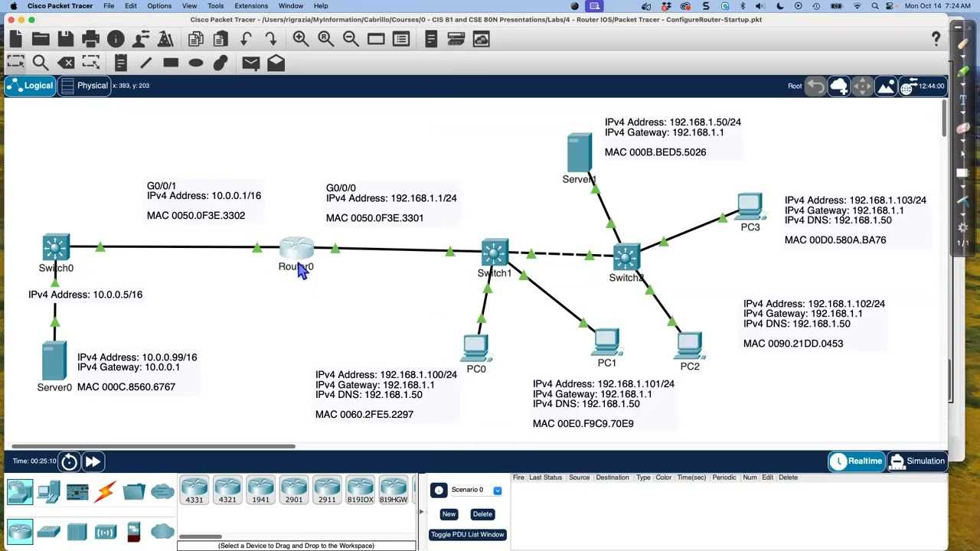
Task: Save the network with floppy icon
Action: click(x=65, y=39)
